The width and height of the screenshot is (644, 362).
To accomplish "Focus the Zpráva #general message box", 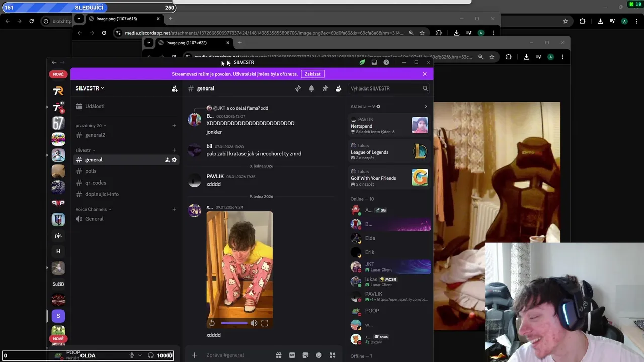I will (x=236, y=355).
